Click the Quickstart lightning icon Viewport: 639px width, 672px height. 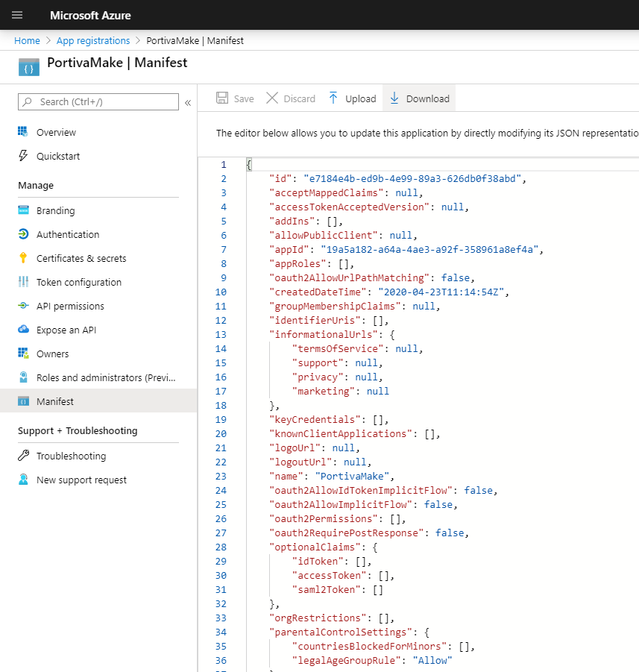[x=23, y=156]
